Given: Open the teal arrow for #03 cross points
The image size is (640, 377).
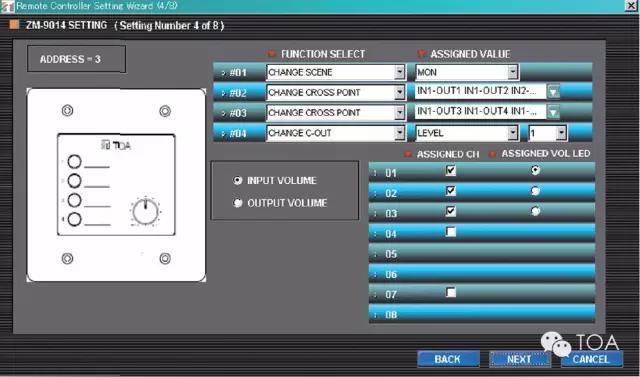Looking at the screenshot, I should coord(553,112).
